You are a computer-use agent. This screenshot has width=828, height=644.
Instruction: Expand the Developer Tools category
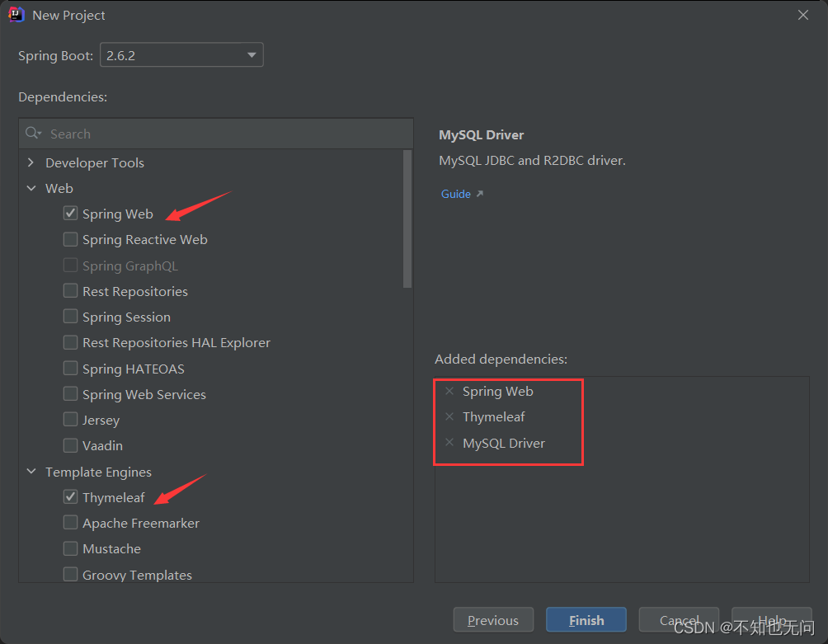pos(31,162)
